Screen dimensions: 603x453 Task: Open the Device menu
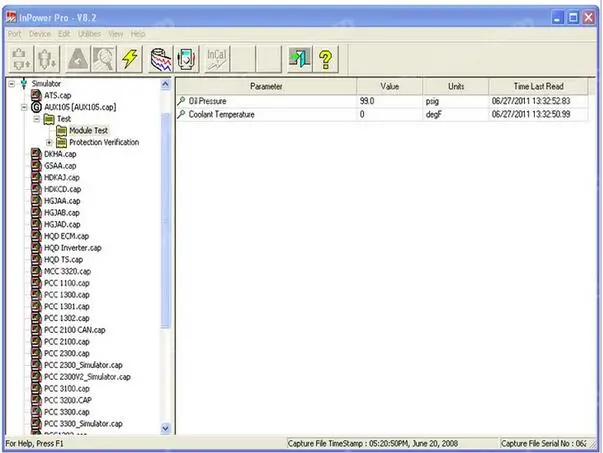(40, 34)
